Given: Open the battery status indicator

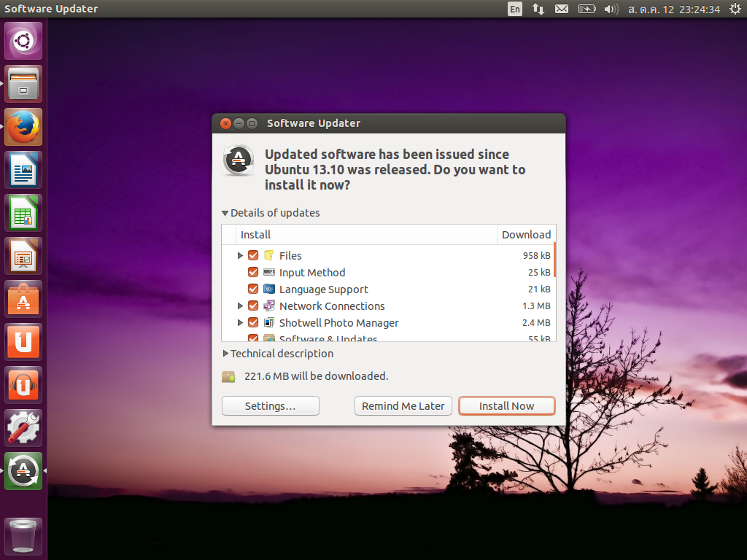Looking at the screenshot, I should pyautogui.click(x=587, y=9).
